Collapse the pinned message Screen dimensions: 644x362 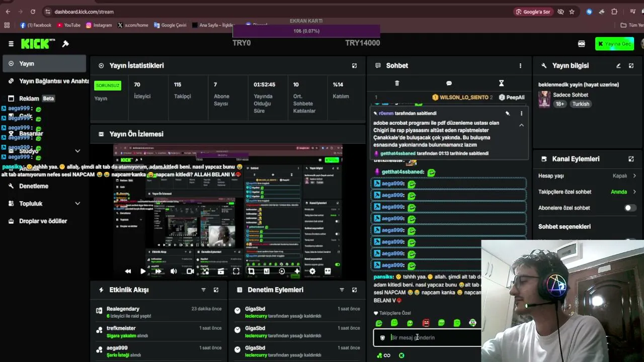tap(521, 125)
